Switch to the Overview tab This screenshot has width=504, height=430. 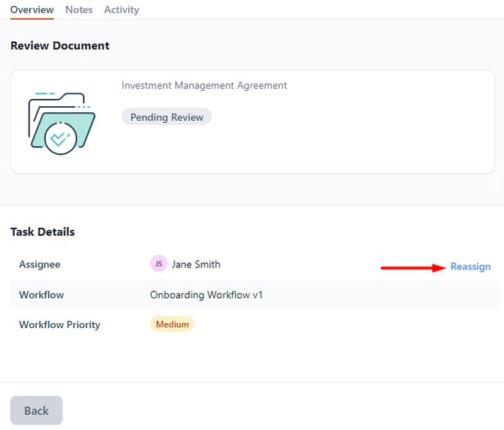point(31,10)
